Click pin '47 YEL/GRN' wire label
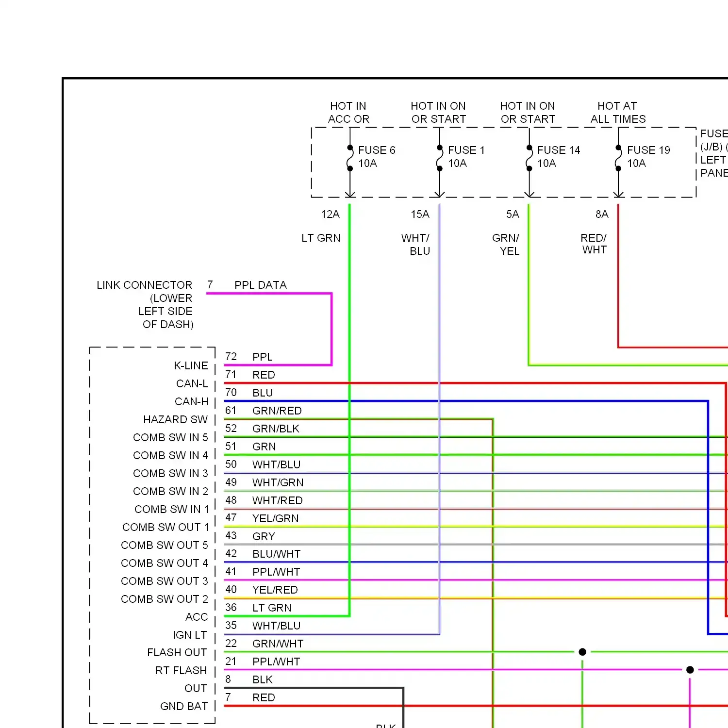728x728 pixels. coord(262,518)
